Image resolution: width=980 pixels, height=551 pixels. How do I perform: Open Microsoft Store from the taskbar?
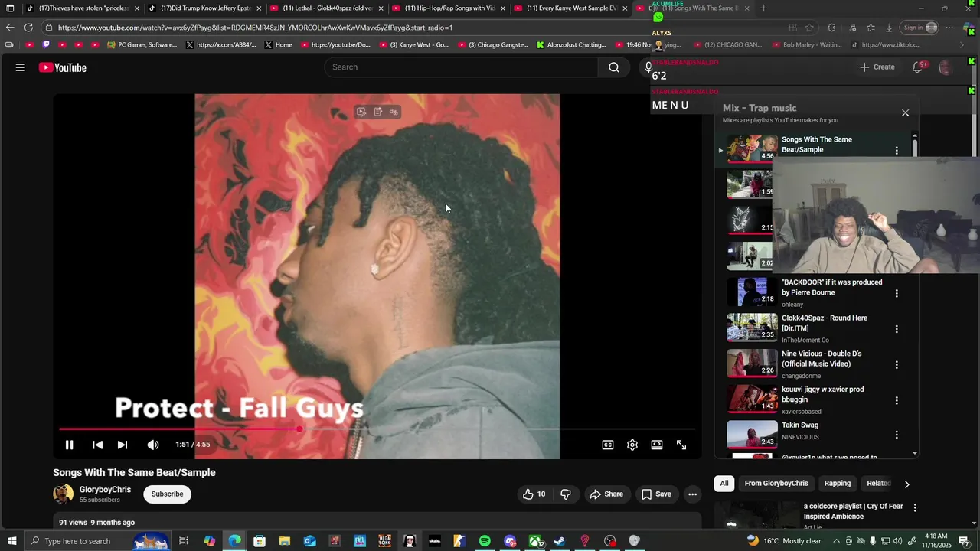click(260, 541)
